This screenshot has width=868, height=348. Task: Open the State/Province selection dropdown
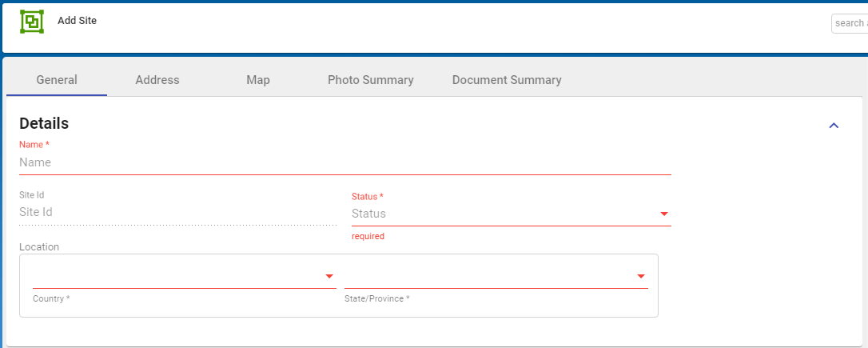488,277
